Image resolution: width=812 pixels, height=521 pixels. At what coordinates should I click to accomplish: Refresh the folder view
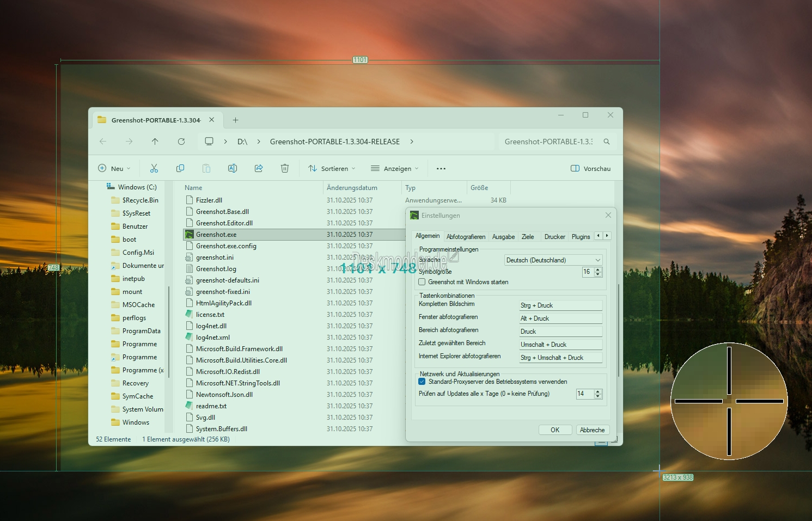(x=181, y=142)
